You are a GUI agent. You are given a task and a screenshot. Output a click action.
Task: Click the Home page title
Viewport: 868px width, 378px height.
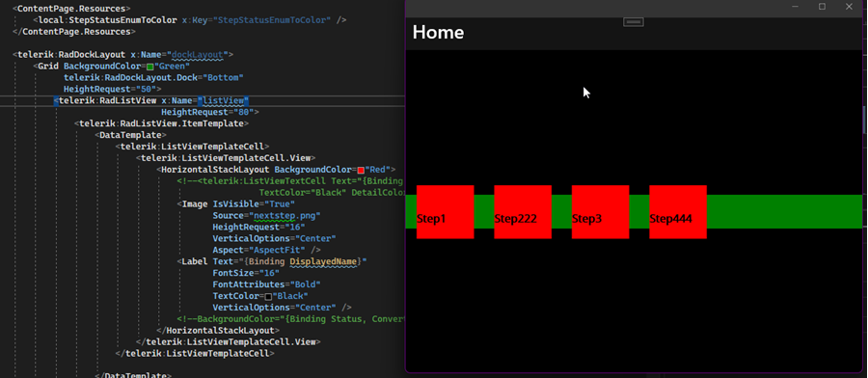(438, 32)
